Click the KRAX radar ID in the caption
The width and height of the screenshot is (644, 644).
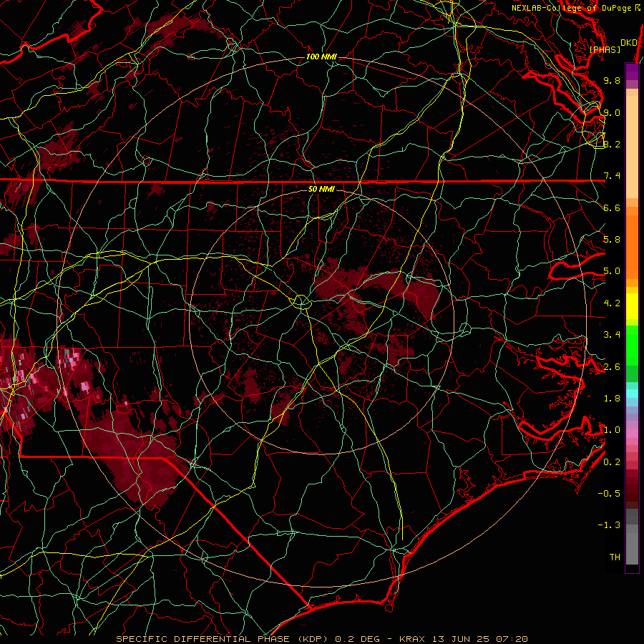pos(414,639)
